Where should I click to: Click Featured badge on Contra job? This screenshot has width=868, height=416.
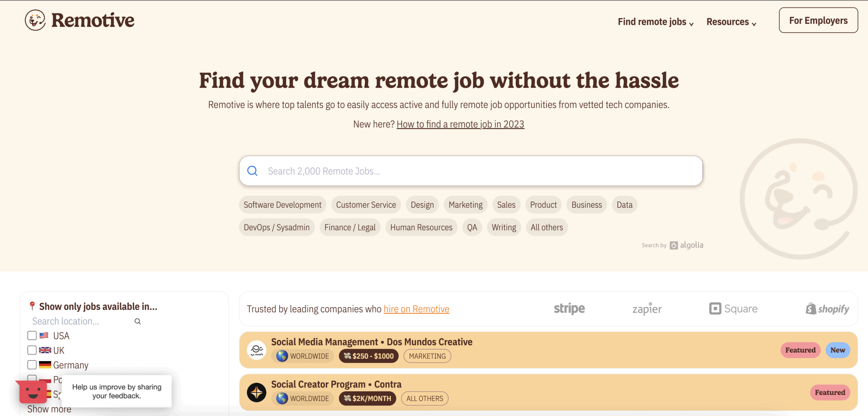[x=830, y=392]
